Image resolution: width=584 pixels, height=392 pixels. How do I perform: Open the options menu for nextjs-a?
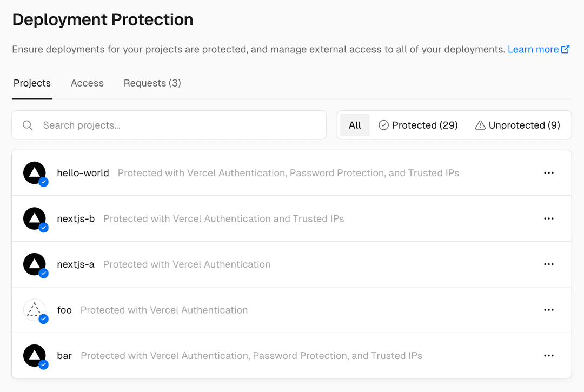(549, 264)
